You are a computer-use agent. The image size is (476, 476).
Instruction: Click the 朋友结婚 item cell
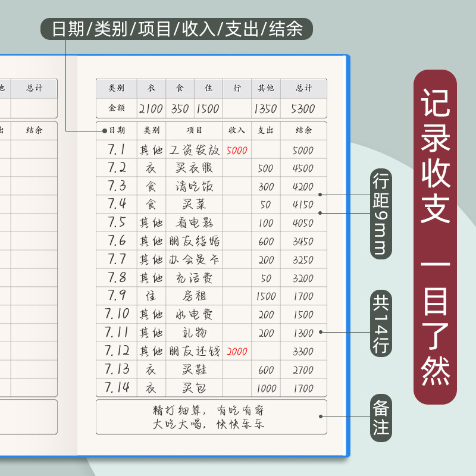click(x=195, y=241)
